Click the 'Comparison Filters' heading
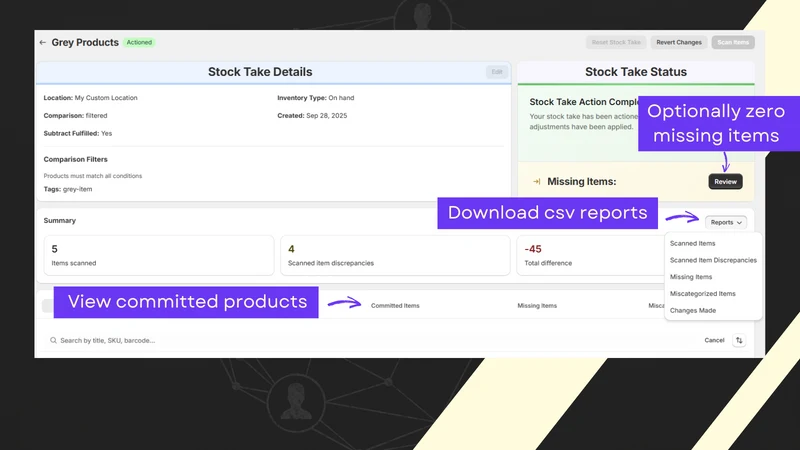The height and width of the screenshot is (450, 800). click(x=76, y=159)
